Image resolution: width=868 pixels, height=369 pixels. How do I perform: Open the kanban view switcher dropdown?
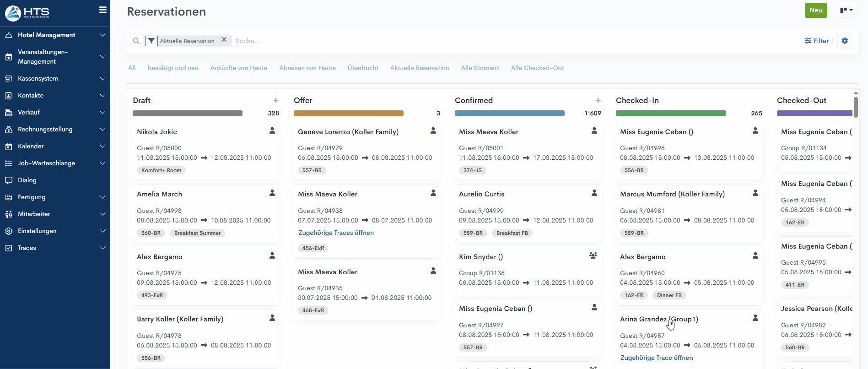[x=846, y=10]
